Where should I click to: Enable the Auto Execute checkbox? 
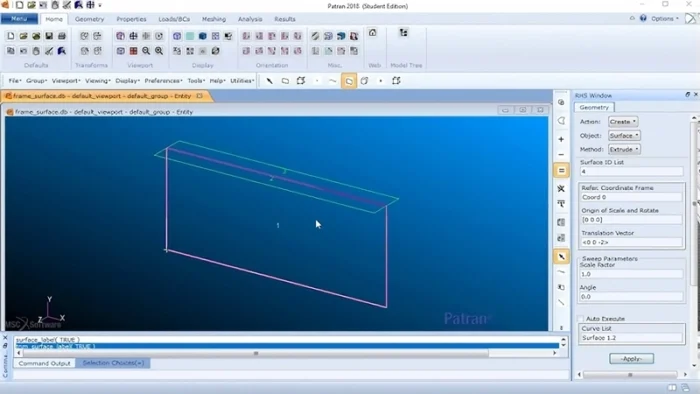click(x=581, y=319)
